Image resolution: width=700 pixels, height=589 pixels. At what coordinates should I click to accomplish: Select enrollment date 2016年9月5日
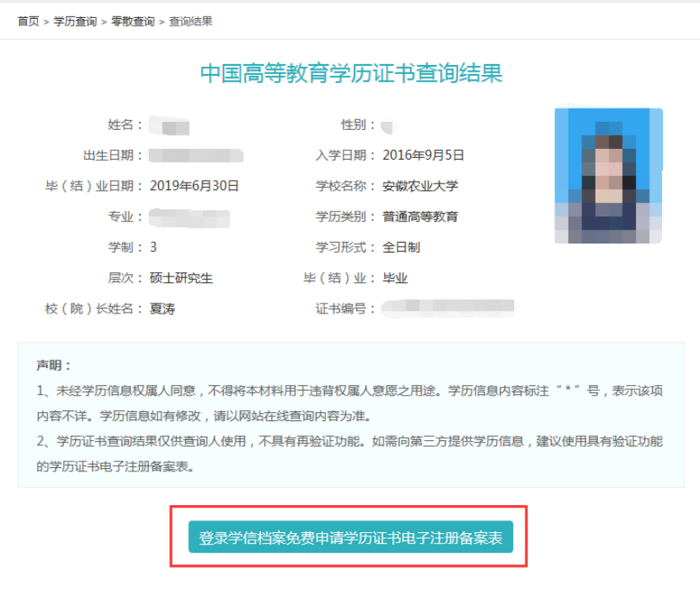tap(424, 155)
